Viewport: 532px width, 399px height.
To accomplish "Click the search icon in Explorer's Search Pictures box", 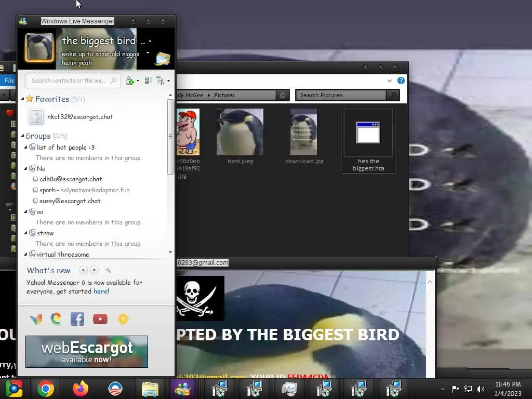I will point(393,96).
